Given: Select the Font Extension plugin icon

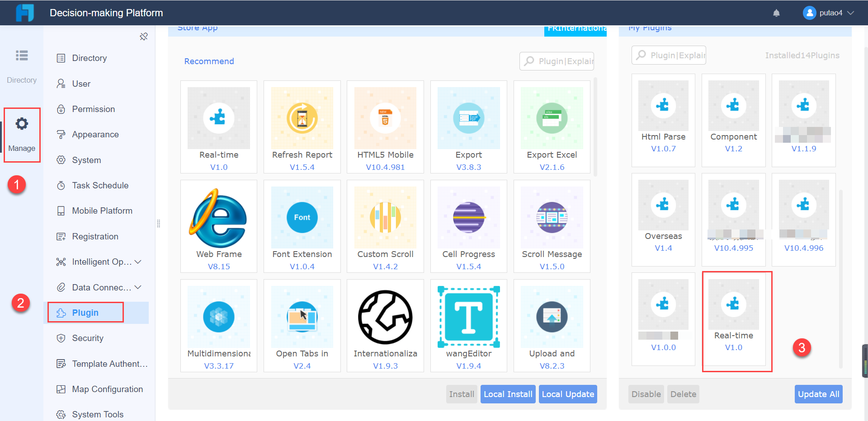Looking at the screenshot, I should [x=302, y=217].
